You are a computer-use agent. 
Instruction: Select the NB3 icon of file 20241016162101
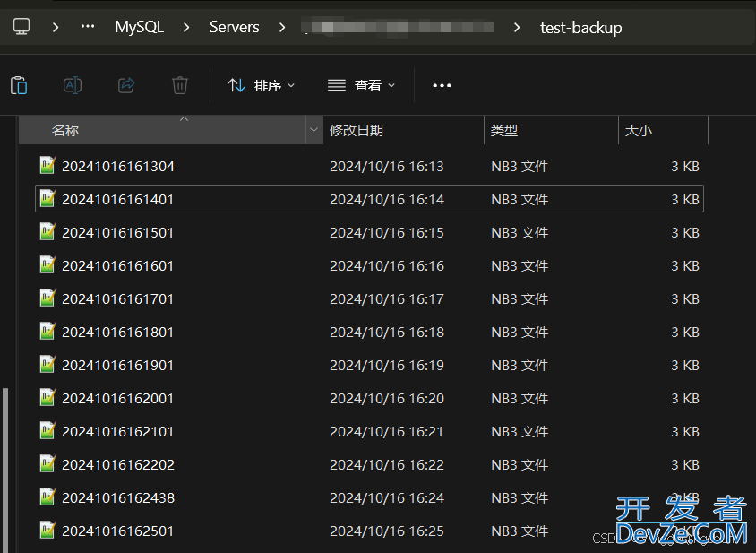tap(47, 430)
